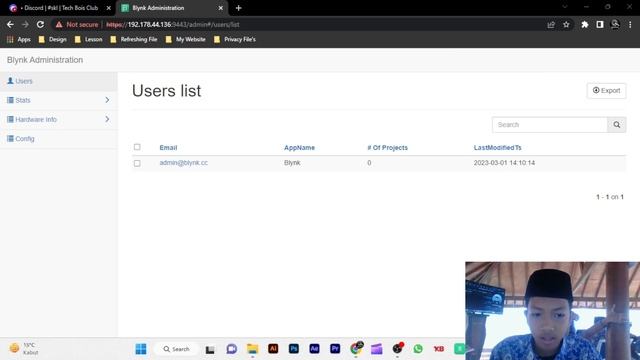Launch Adobe Illustrator from the taskbar
The height and width of the screenshot is (360, 640).
pyautogui.click(x=273, y=349)
